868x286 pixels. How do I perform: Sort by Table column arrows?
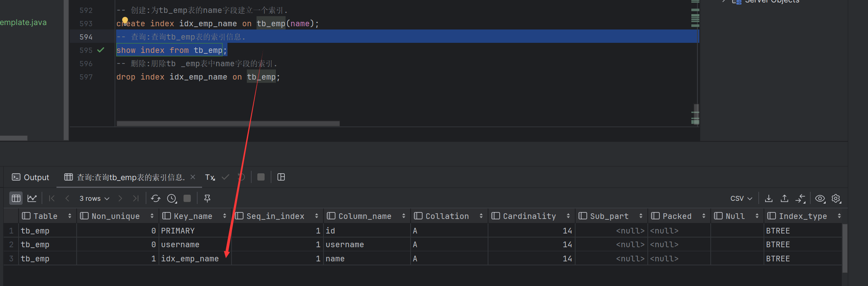point(70,216)
